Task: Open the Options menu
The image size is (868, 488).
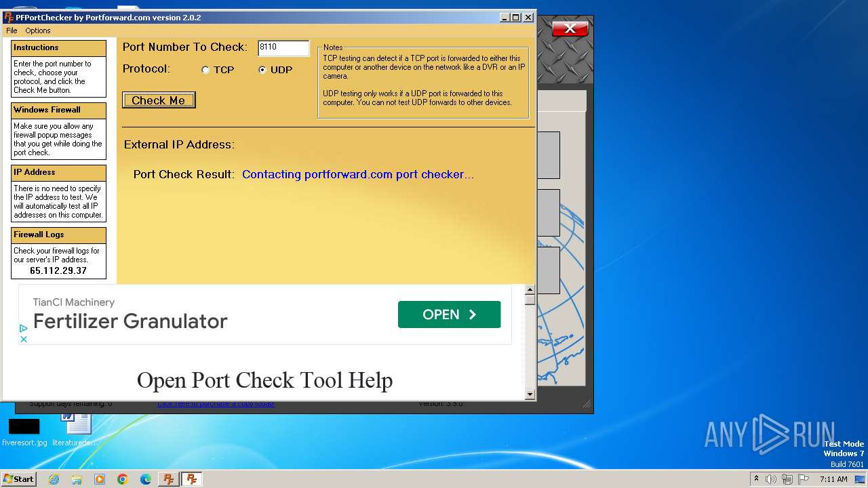Action: coord(38,30)
